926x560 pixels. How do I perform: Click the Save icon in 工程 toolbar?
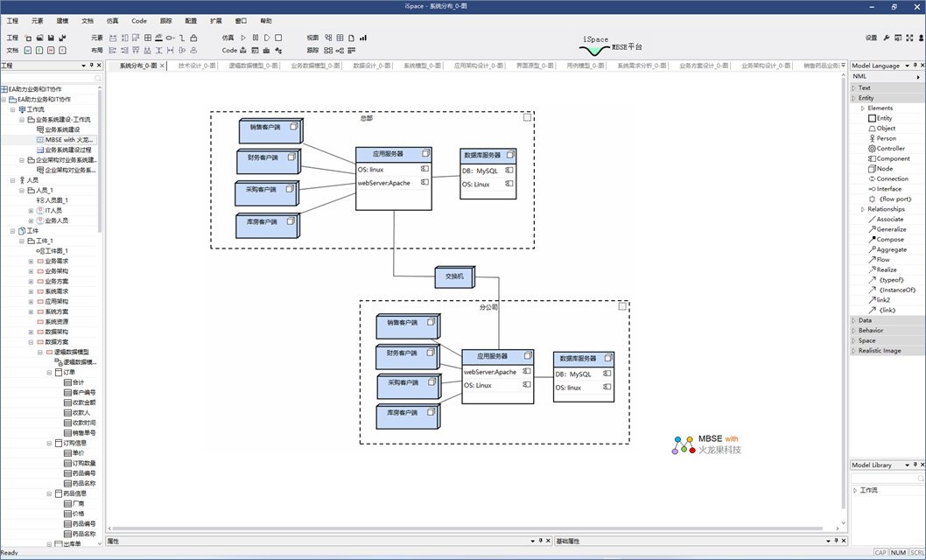click(51, 38)
